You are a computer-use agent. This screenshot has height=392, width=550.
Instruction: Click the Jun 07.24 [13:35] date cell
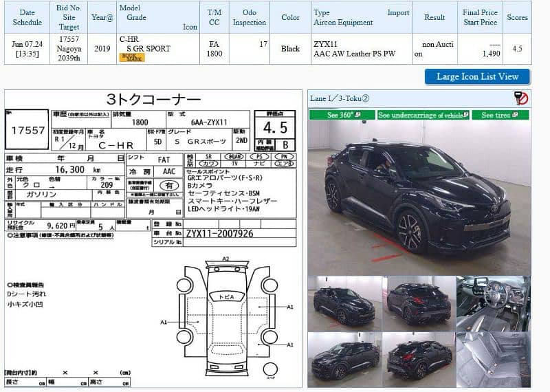[27, 49]
